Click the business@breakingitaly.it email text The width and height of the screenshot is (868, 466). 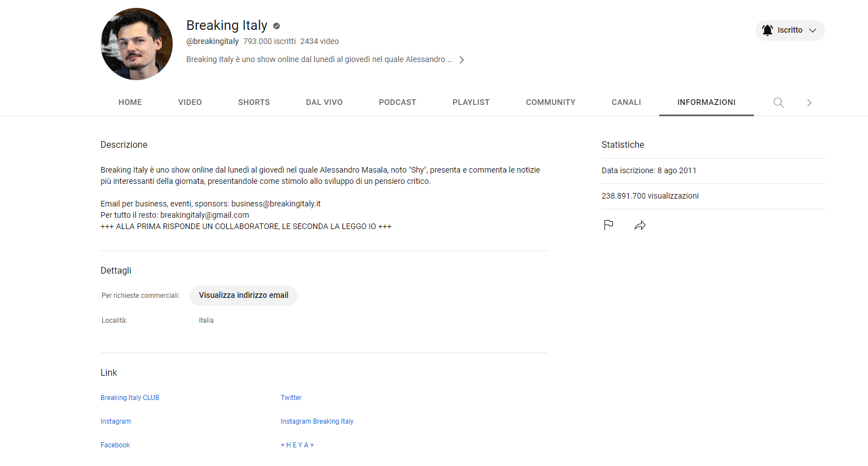coord(276,204)
